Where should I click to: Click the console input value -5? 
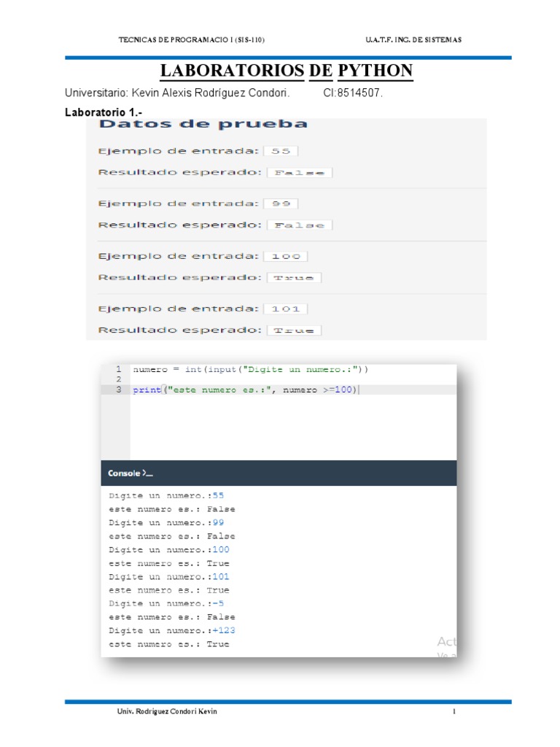click(218, 603)
